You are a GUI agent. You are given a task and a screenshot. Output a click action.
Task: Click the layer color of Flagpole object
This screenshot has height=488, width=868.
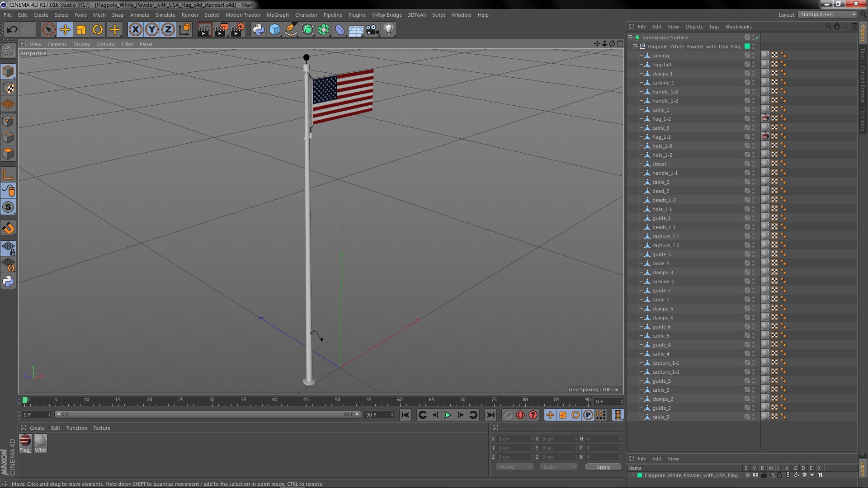pos(747,47)
